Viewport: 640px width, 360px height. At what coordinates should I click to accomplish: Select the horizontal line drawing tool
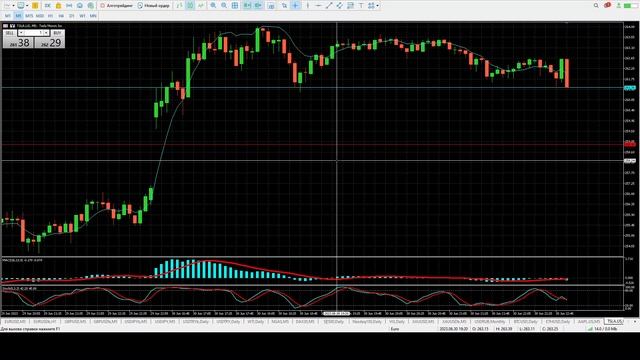click(318, 6)
